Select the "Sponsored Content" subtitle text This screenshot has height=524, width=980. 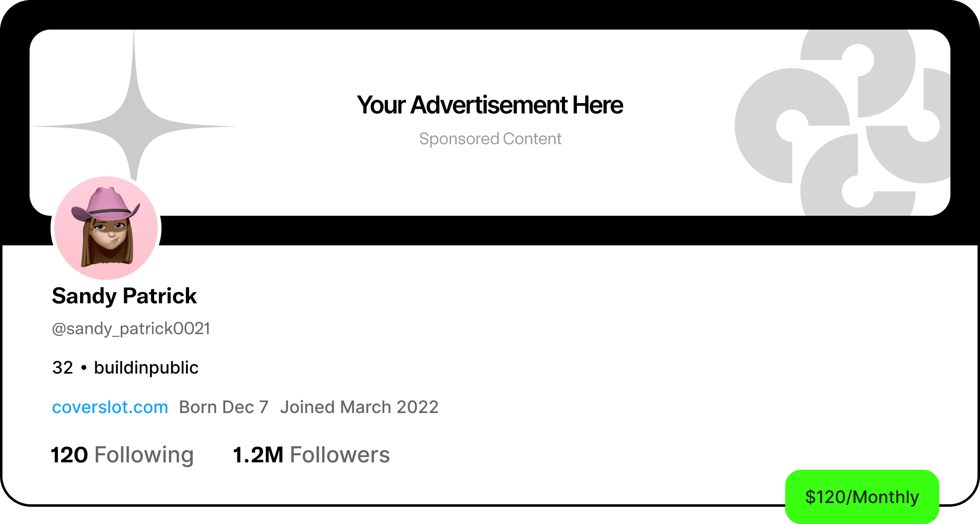[x=490, y=139]
